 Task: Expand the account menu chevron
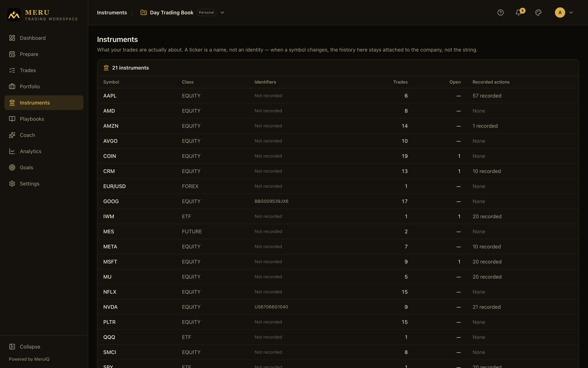coord(571,12)
